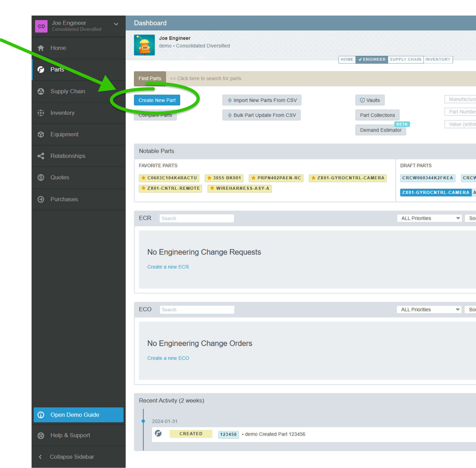This screenshot has height=468, width=476.
Task: Click the Help & Support icon
Action: (41, 435)
